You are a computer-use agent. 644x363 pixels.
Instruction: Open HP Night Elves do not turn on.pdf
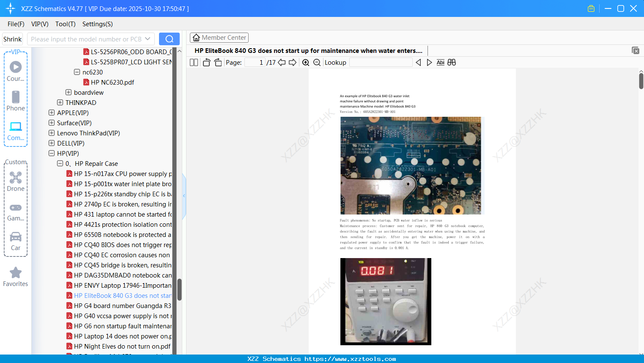(x=119, y=346)
